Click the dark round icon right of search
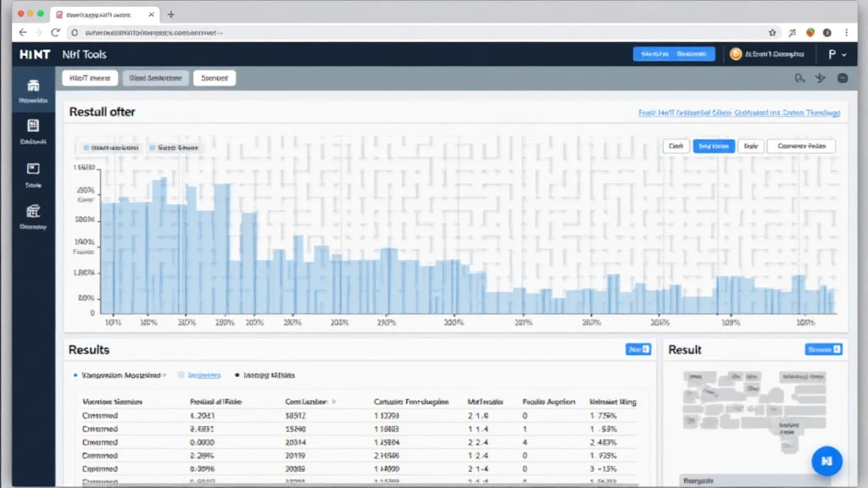 point(842,78)
